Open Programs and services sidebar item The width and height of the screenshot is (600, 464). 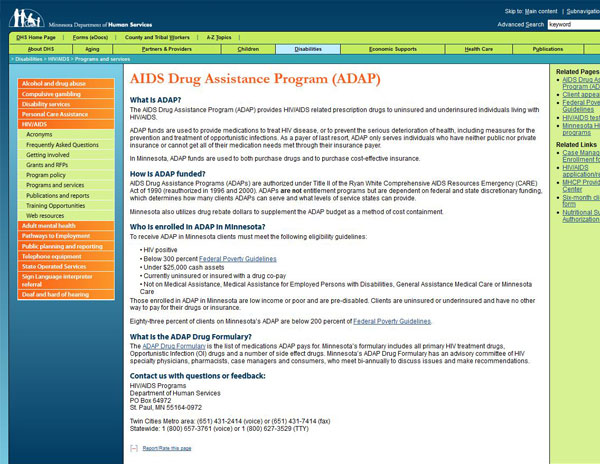[66, 185]
